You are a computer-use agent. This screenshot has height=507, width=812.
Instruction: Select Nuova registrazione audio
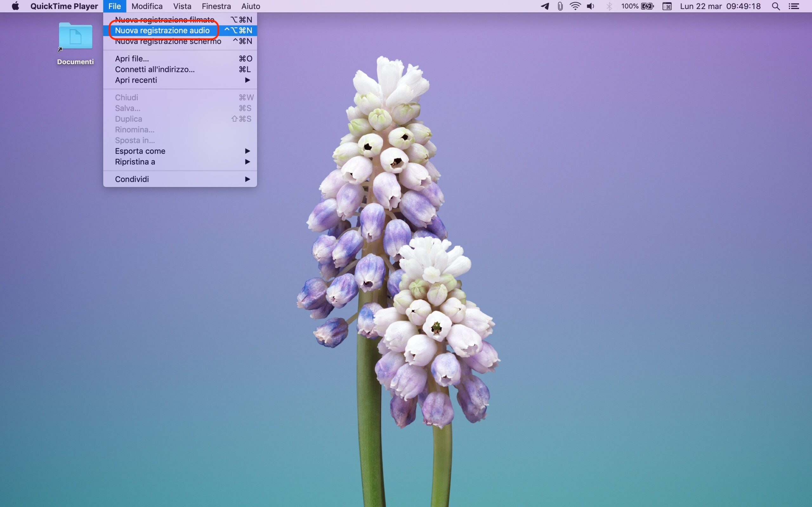(162, 30)
